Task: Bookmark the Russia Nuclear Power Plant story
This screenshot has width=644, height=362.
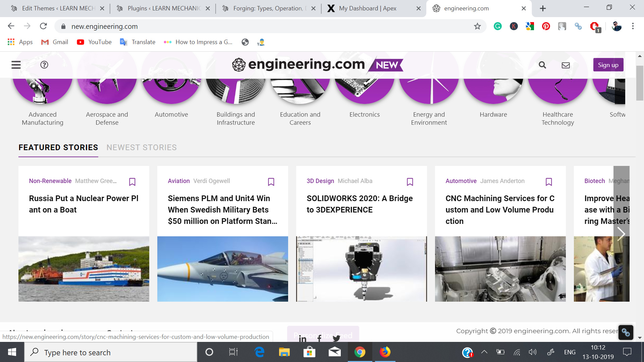Action: (x=132, y=182)
